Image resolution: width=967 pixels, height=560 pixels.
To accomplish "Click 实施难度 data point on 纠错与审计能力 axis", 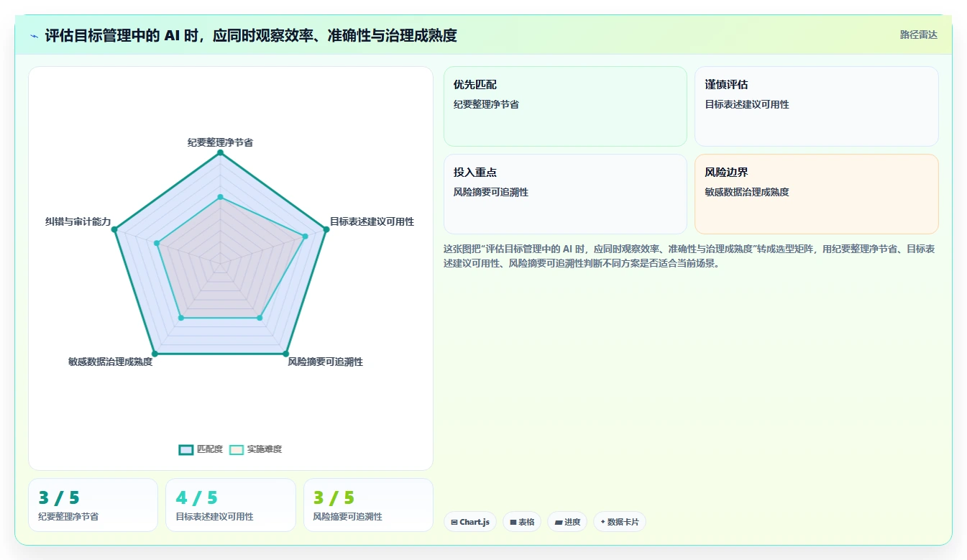I will click(156, 243).
